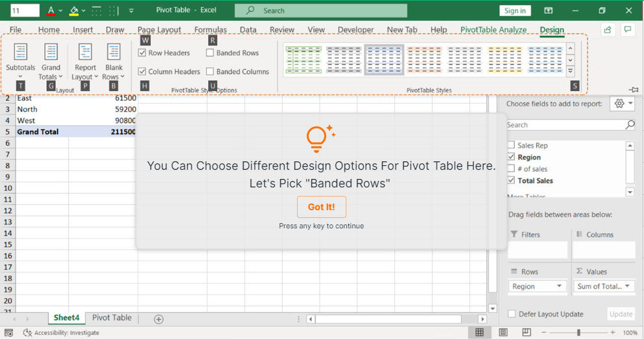Select the yellow PivotTable style
Viewport: 644px width, 339px height.
[505, 60]
